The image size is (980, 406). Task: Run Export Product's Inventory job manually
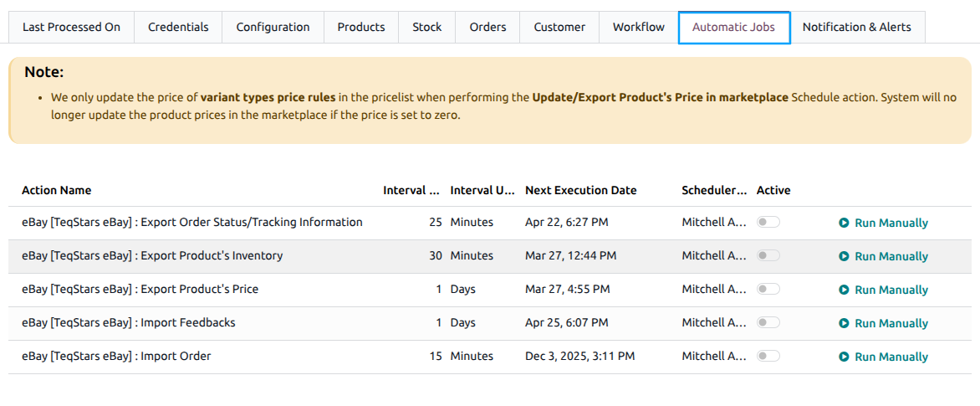click(883, 256)
